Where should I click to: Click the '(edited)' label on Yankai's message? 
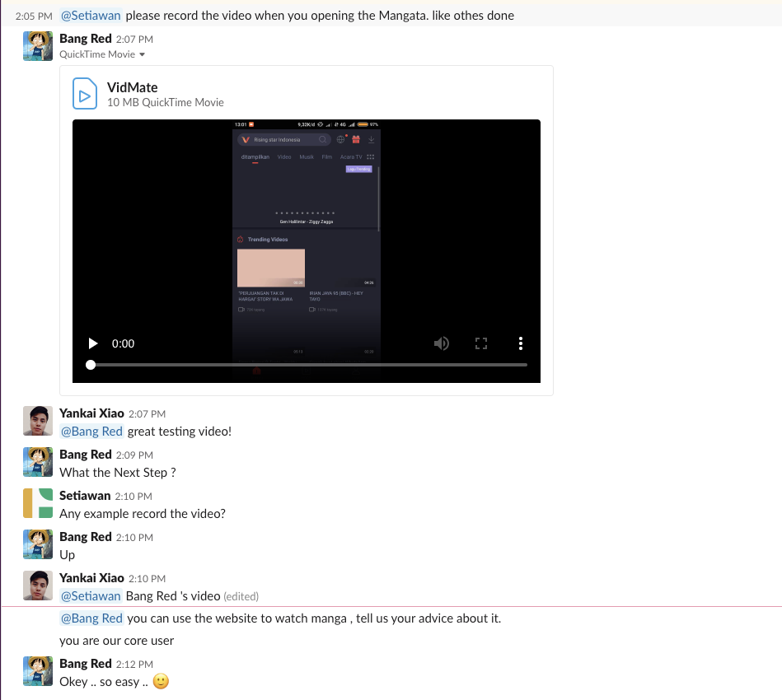point(241,596)
